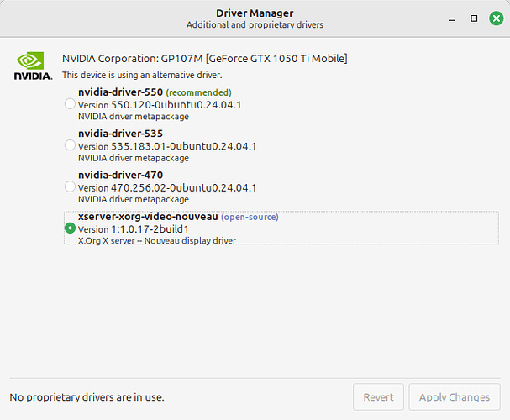Click version 470.256.02-0ubuntu0.24.04.1 text
Image resolution: width=510 pixels, height=420 pixels.
coord(167,188)
